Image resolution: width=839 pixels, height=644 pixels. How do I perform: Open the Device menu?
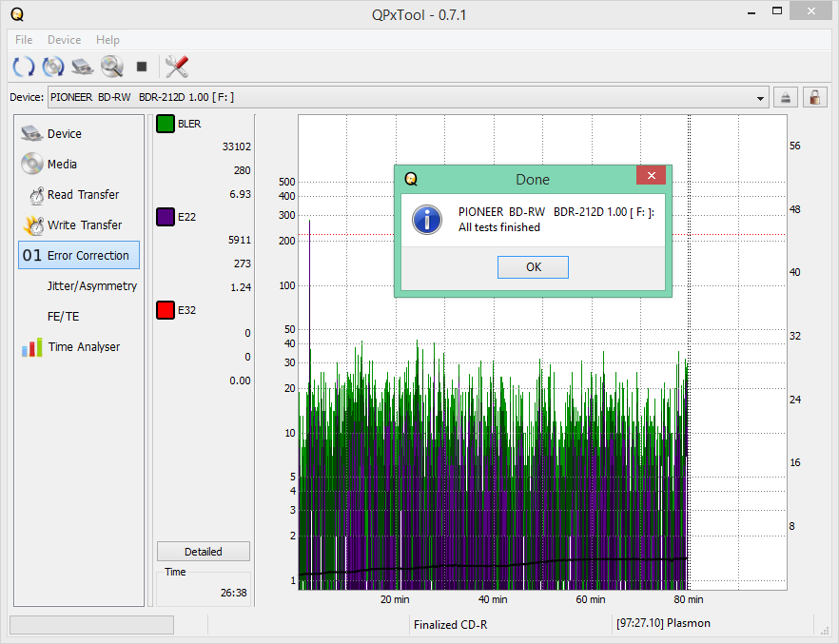coord(65,40)
